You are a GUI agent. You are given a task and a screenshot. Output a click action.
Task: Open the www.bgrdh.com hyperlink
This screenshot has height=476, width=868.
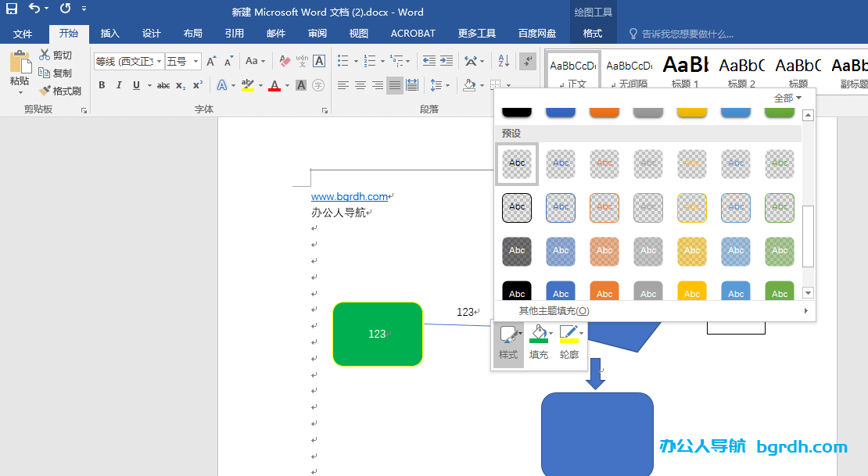click(350, 196)
